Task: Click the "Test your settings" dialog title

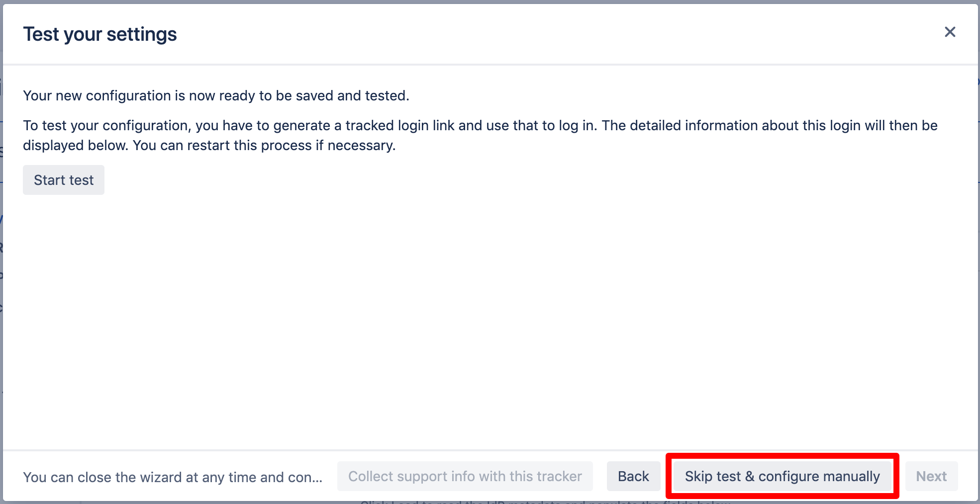Action: 100,34
